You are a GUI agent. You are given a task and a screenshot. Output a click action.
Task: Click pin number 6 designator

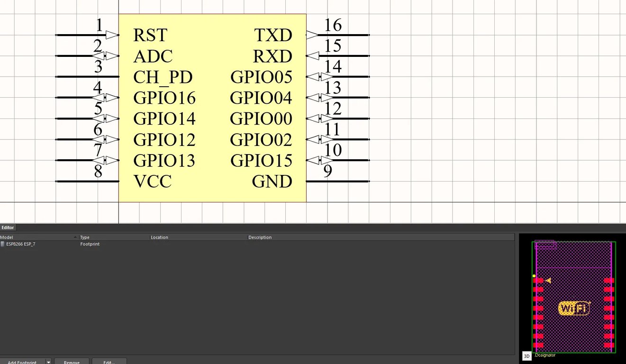(x=98, y=129)
